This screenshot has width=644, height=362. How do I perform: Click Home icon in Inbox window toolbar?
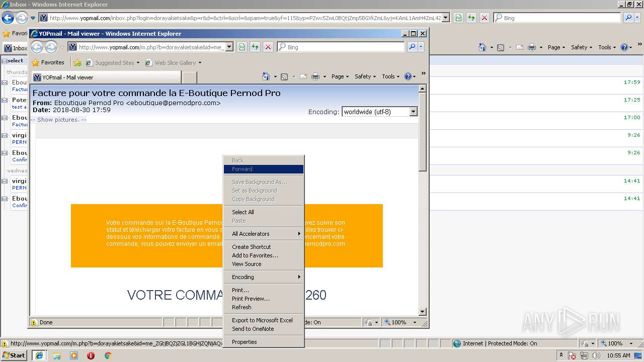[482, 47]
